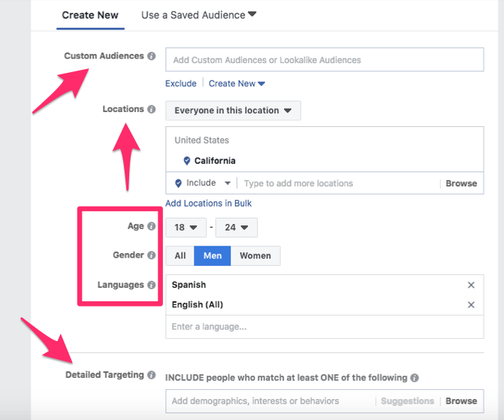The image size is (504, 420).
Task: Click the Enter a language input field
Action: click(x=324, y=327)
